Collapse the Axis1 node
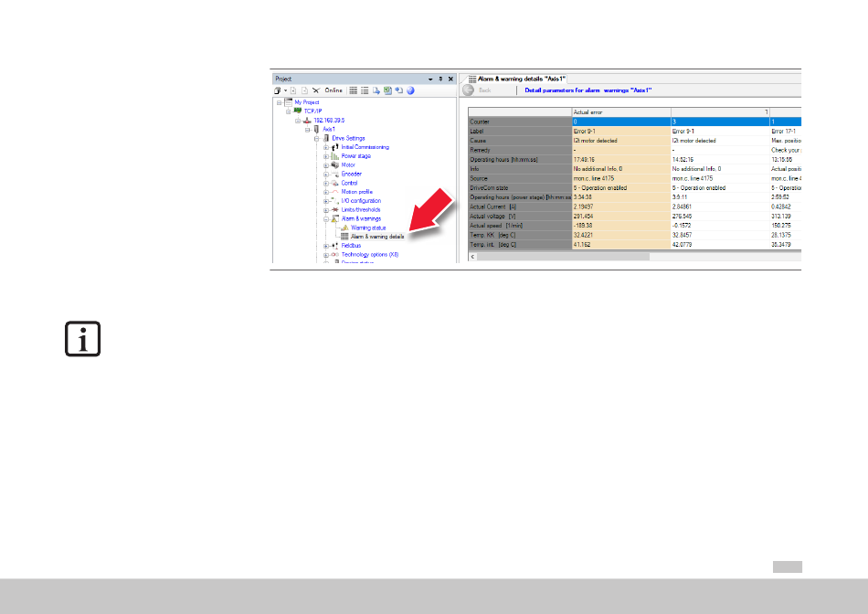This screenshot has height=614, width=868. [308, 130]
